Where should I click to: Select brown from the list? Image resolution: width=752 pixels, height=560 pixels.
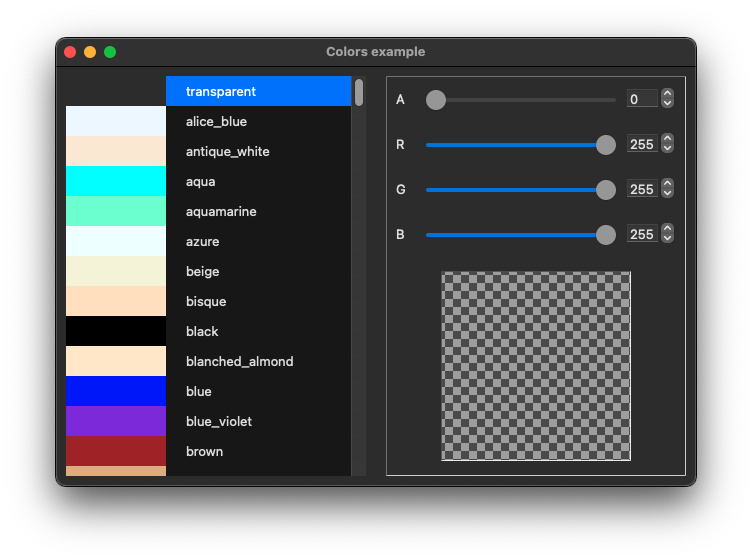pyautogui.click(x=258, y=451)
